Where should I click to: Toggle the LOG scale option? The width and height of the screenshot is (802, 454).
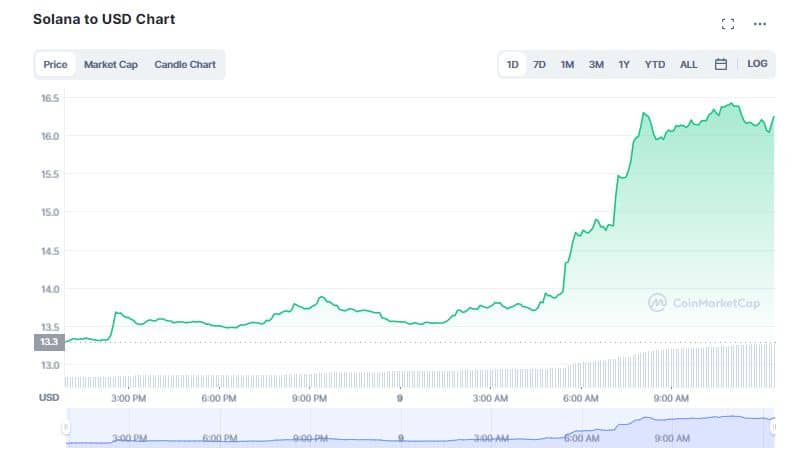tap(758, 64)
